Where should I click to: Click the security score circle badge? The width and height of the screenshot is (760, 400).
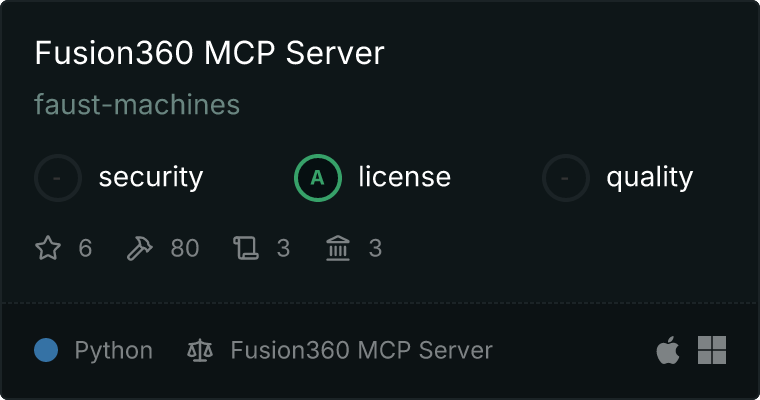pos(58,178)
